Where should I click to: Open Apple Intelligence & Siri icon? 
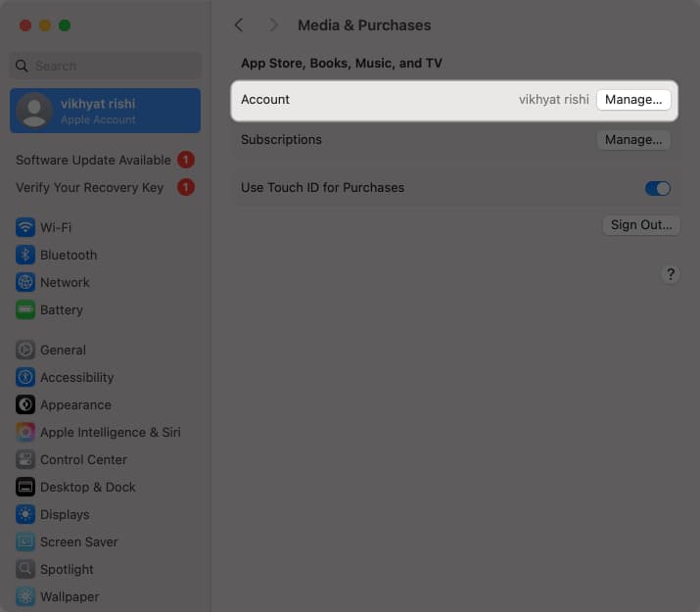(25, 432)
